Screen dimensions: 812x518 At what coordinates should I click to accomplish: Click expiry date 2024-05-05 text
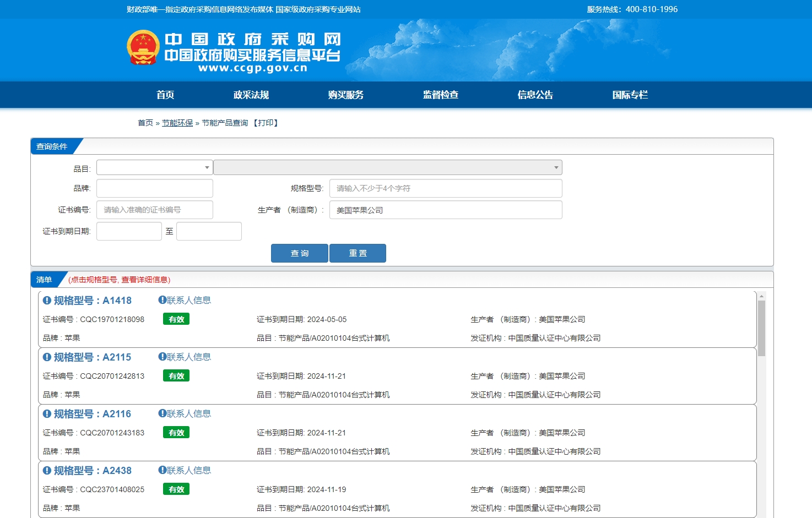coord(327,319)
